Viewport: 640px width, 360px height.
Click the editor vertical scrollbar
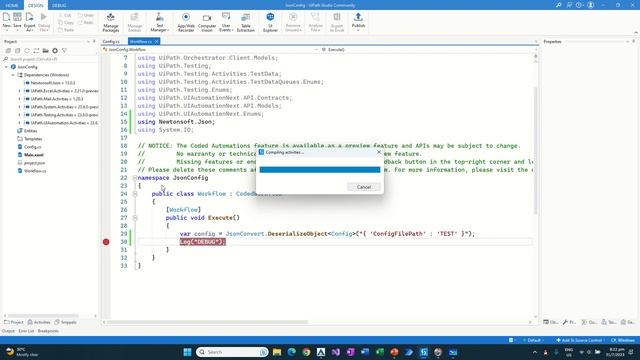click(536, 150)
